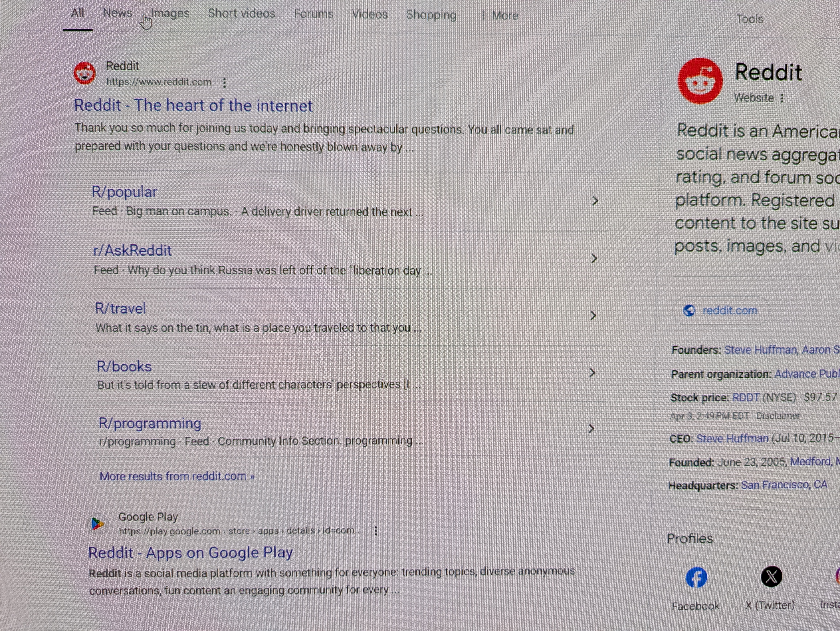Click the play.google.com breadcrumb URL
Viewport: 840px width, 631px height.
(240, 531)
